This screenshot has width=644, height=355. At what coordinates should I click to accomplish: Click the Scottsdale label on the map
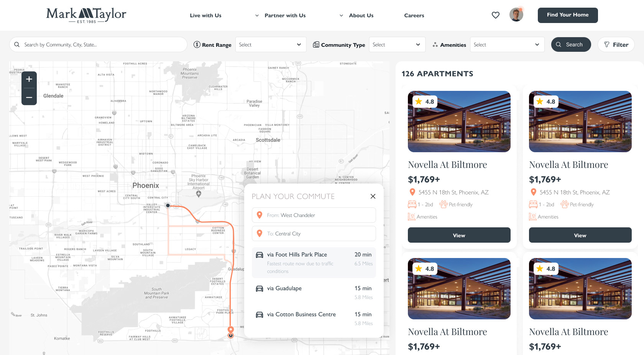268,140
